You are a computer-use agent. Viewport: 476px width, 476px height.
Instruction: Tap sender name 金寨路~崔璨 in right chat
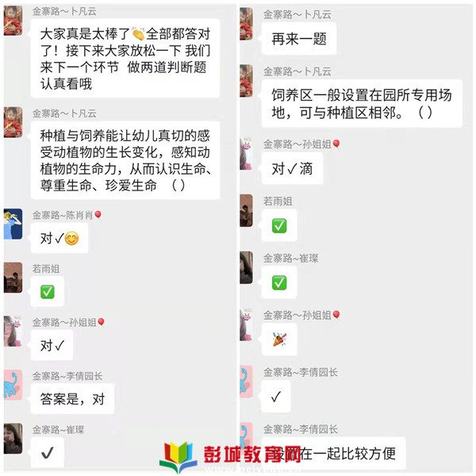point(290,259)
